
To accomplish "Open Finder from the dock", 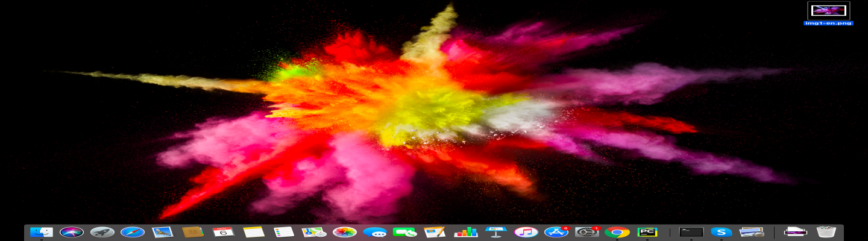I will point(42,232).
